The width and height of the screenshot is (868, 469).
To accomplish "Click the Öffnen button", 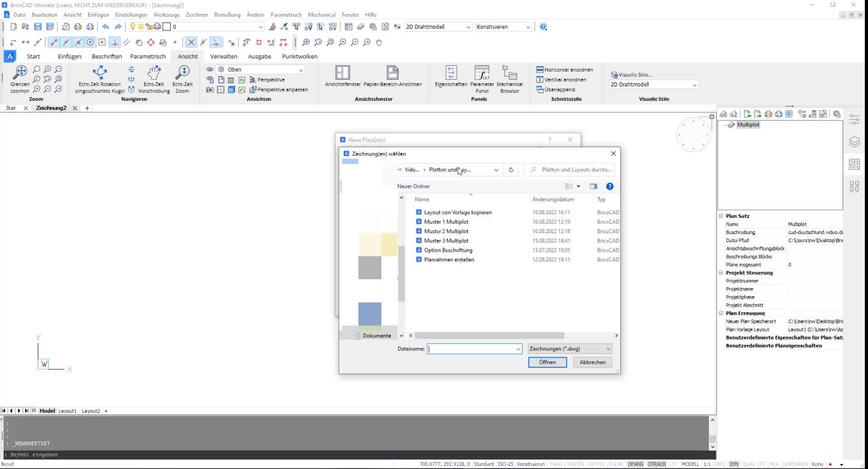I will pyautogui.click(x=547, y=362).
